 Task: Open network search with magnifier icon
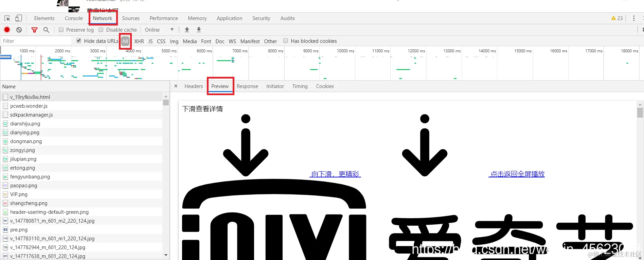(46, 30)
